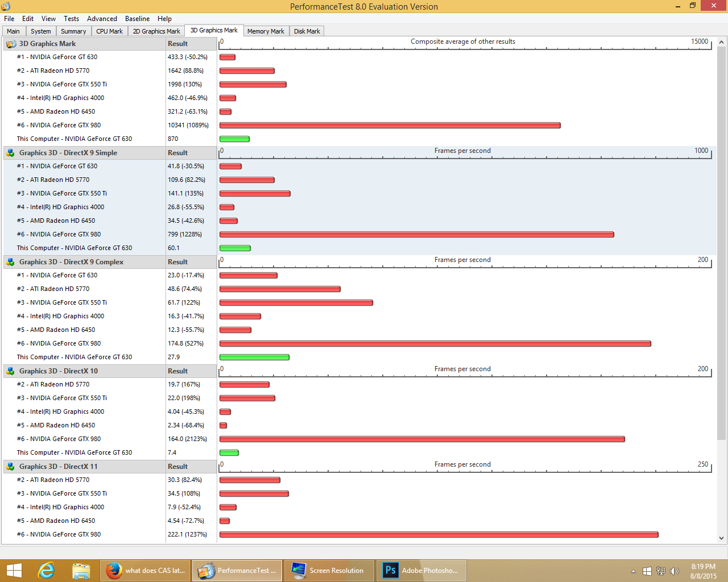The height and width of the screenshot is (582, 728).
Task: Switch to the Summary tab
Action: pos(74,31)
